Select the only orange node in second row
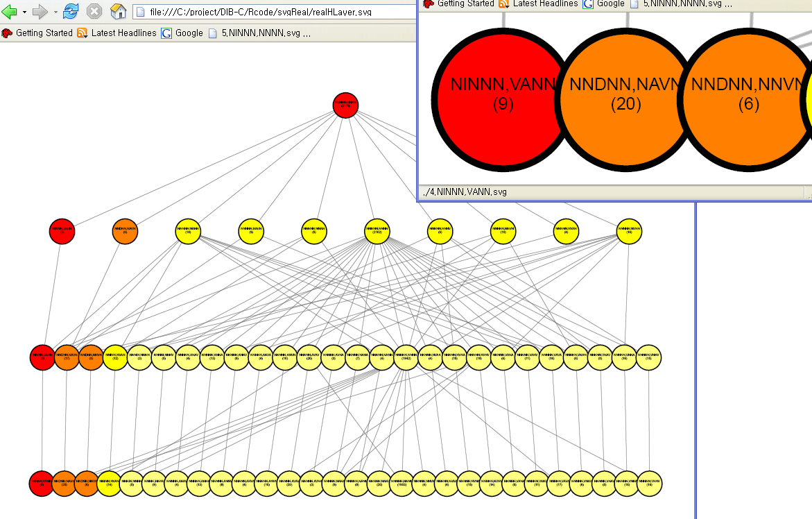The width and height of the screenshot is (812, 519). click(x=125, y=231)
